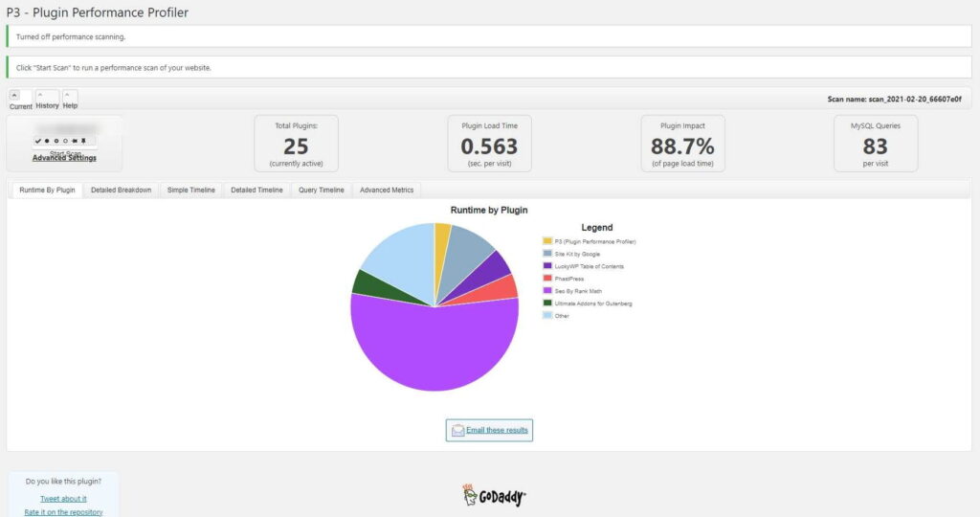Select the Advanced Metrics tab
Screen dimensions: 980x517
(x=387, y=191)
